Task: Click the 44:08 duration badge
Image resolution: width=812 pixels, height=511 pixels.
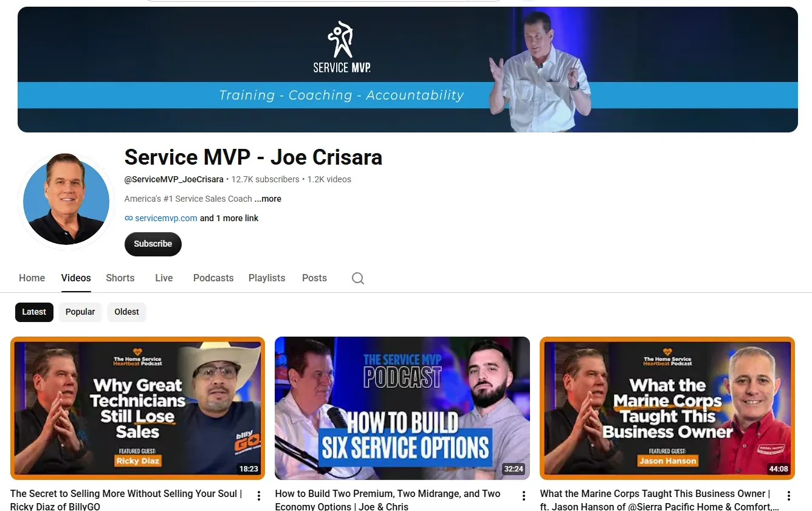Action: 779,468
